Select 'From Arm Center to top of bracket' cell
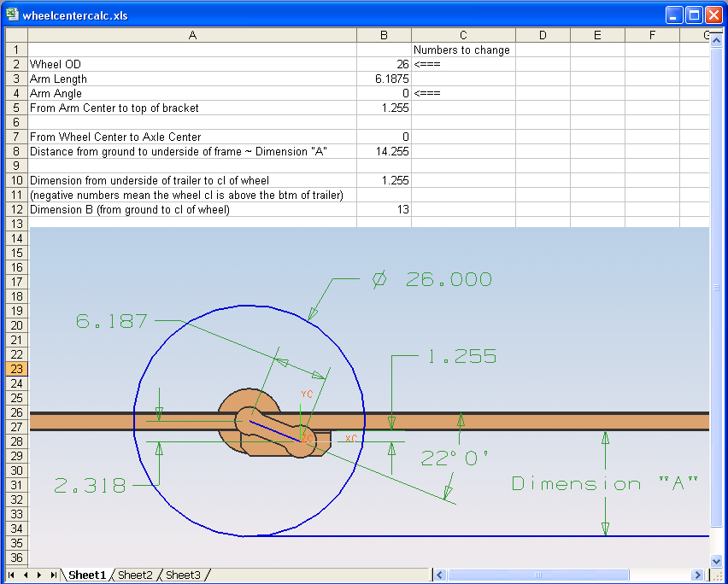 192,108
